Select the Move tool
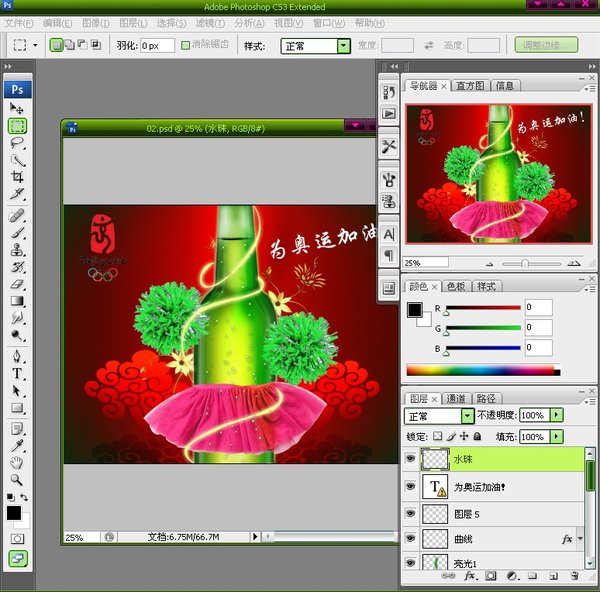Viewport: 600px width, 592px height. click(x=18, y=108)
